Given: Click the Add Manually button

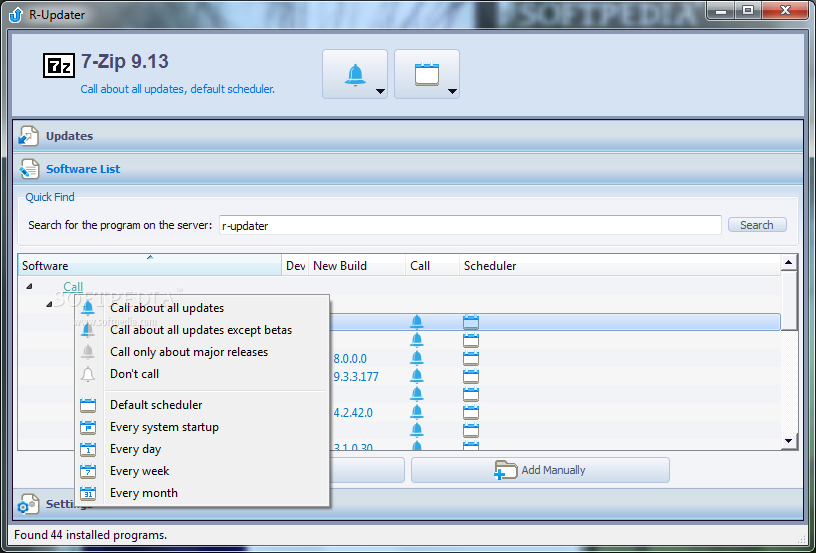Looking at the screenshot, I should click(x=540, y=470).
